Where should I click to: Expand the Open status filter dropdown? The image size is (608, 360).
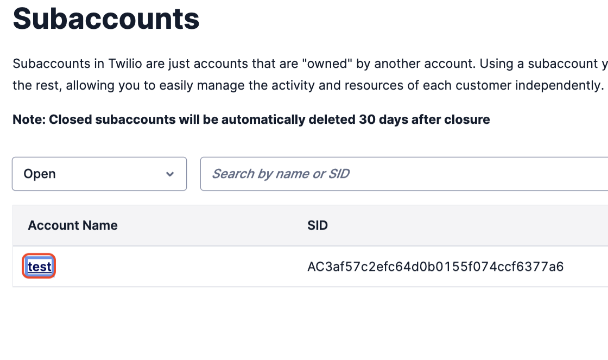[x=99, y=174]
